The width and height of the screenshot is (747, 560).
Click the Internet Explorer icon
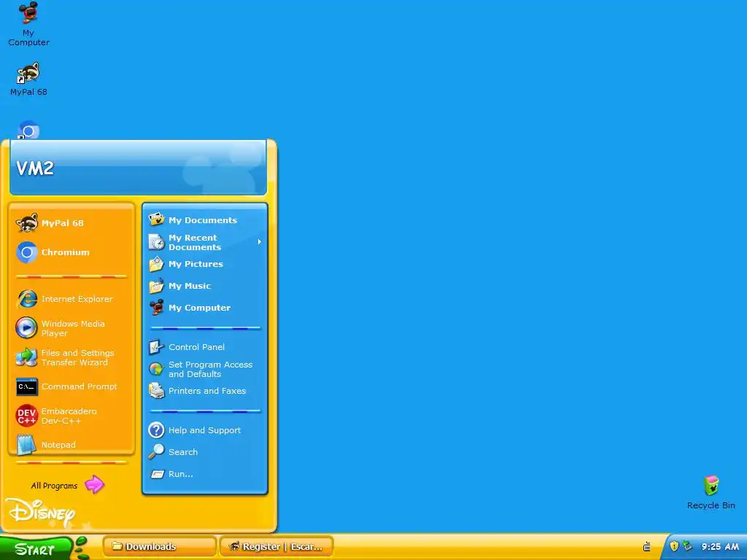tap(27, 299)
